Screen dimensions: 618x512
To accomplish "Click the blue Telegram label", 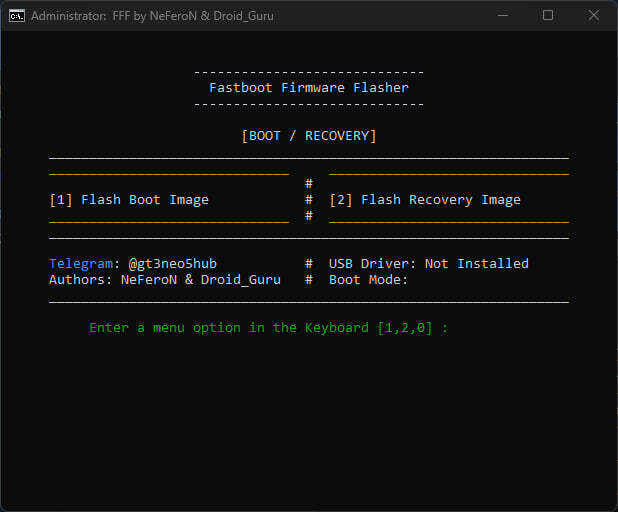I will tap(81, 264).
